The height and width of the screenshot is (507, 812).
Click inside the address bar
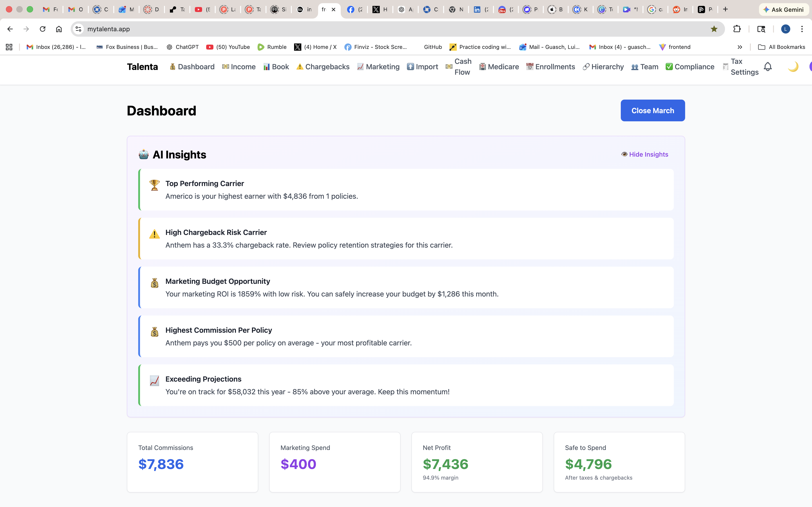click(235, 29)
